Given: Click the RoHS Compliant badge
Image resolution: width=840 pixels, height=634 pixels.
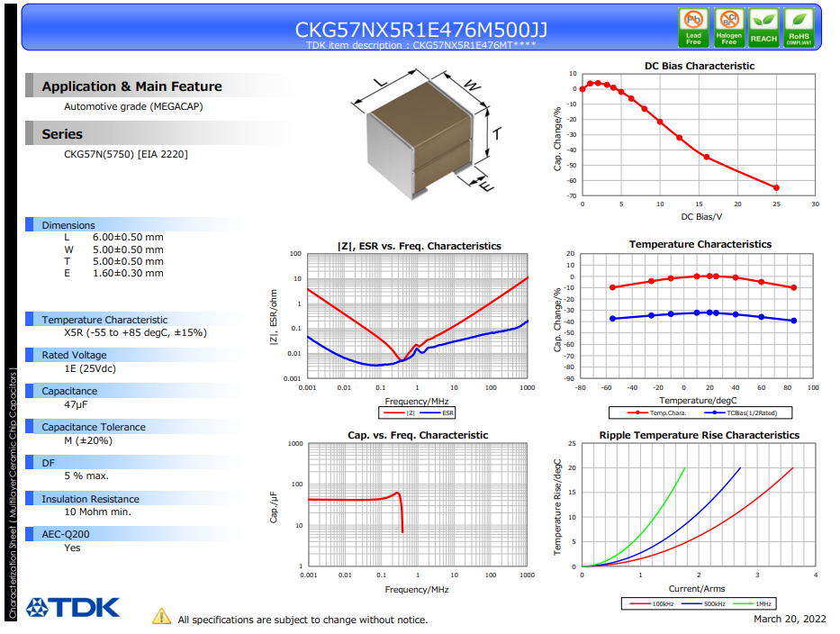Looking at the screenshot, I should tap(799, 27).
